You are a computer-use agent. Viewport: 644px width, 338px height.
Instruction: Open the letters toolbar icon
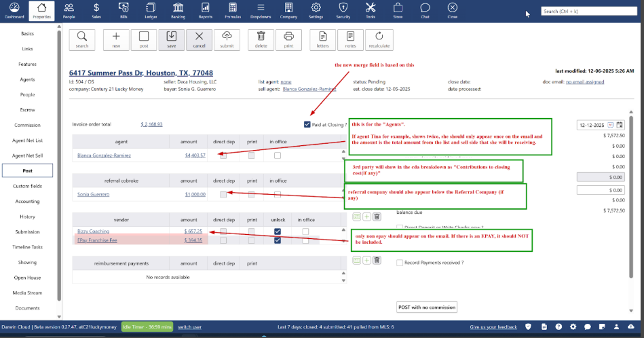point(323,39)
